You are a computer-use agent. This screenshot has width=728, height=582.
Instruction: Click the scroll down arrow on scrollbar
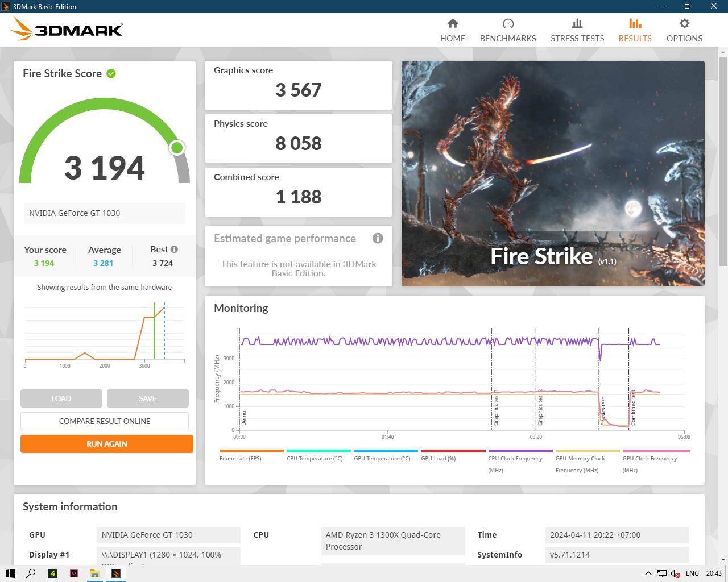click(723, 560)
